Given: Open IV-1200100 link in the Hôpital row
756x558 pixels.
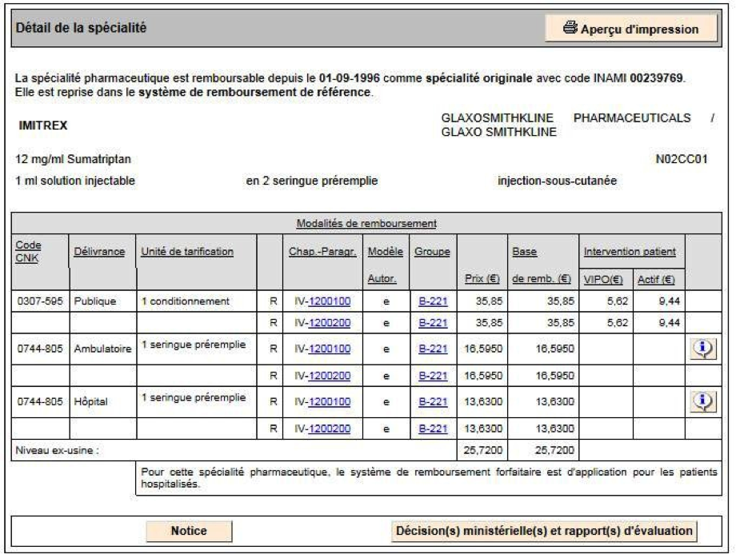Looking at the screenshot, I should [x=322, y=402].
